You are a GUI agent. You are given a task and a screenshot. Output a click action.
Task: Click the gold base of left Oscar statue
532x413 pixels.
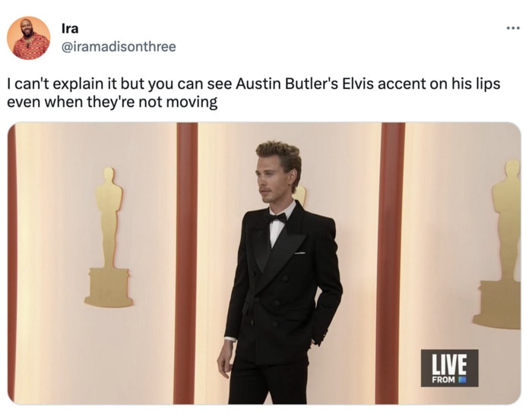pyautogui.click(x=109, y=287)
